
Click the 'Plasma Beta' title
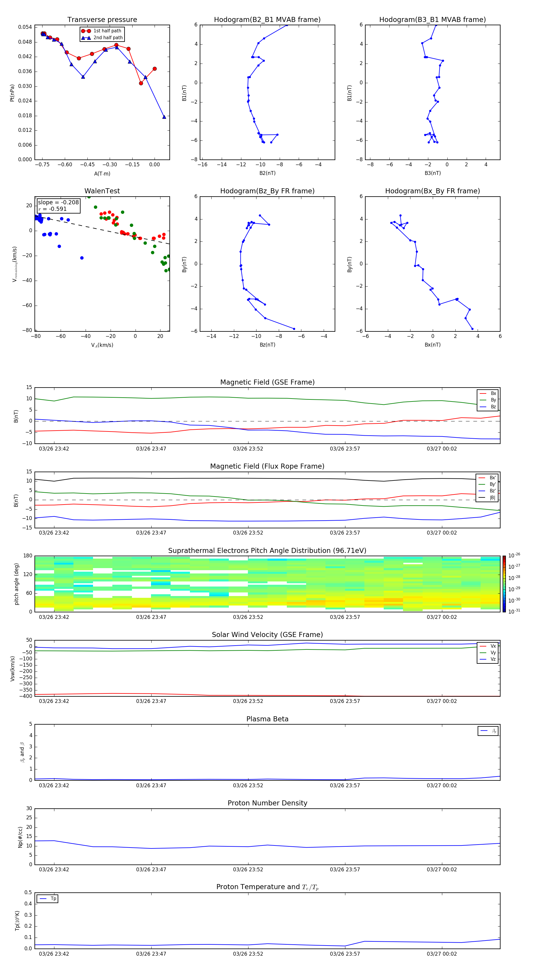pos(267,719)
